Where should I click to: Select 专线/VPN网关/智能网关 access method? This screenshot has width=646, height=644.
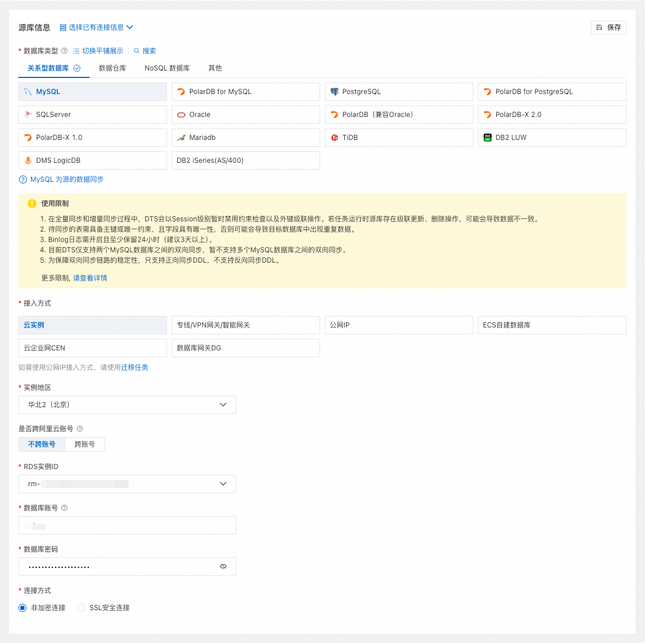tap(246, 325)
